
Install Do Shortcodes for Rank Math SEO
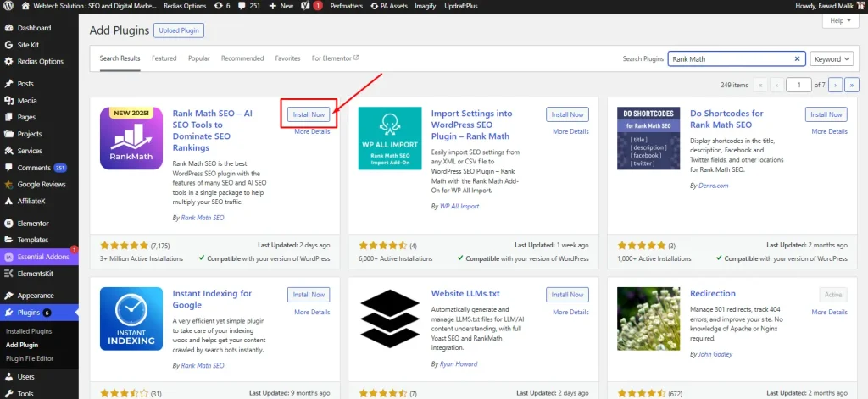tap(826, 114)
